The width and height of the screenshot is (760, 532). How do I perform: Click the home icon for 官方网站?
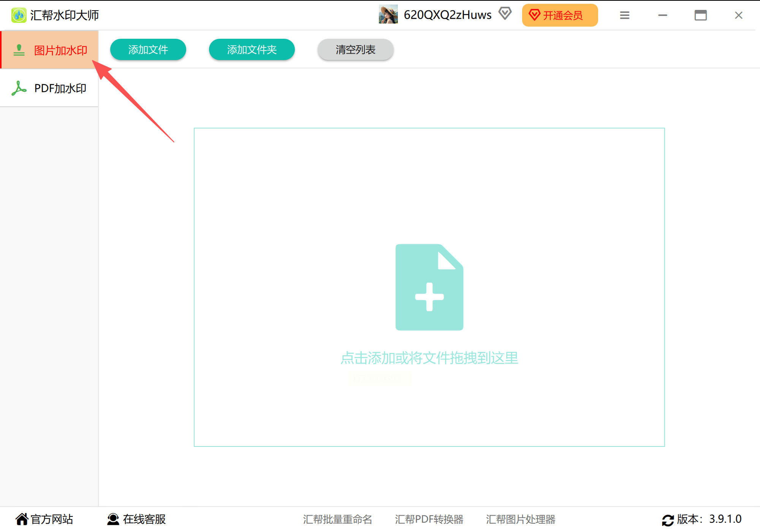tap(22, 519)
